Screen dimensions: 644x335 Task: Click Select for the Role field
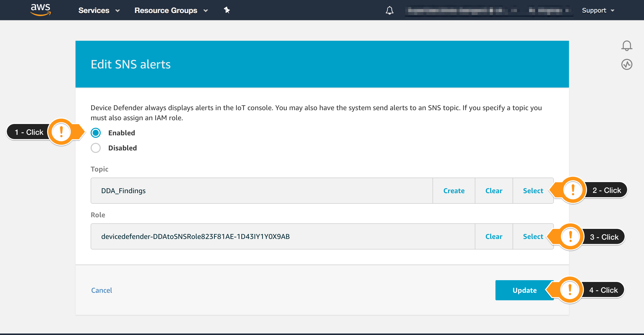533,236
